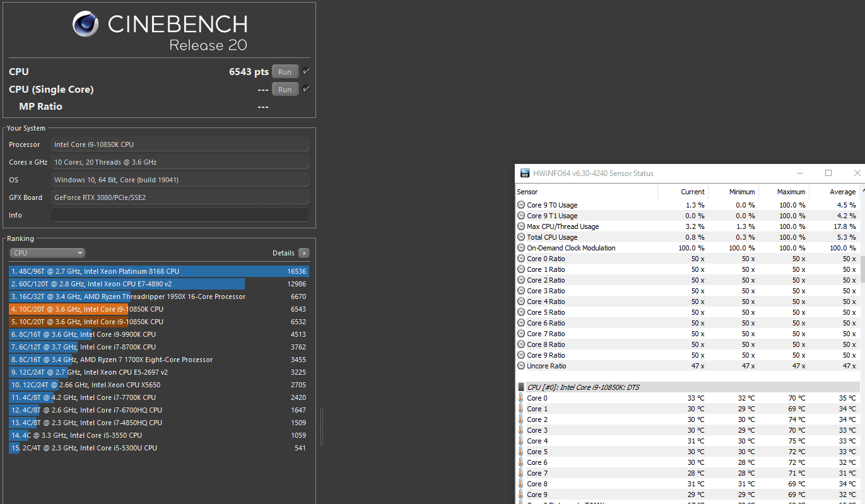Select the Core i7-4850HQ ranking row

159,423
